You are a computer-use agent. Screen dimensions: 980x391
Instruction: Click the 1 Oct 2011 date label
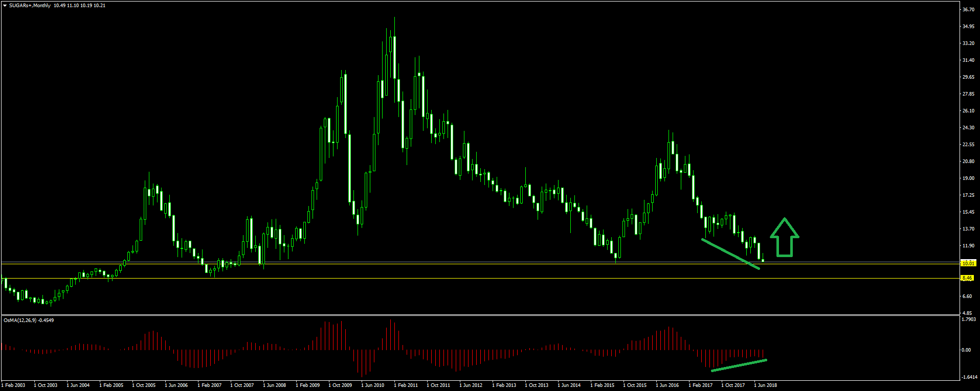(x=439, y=385)
